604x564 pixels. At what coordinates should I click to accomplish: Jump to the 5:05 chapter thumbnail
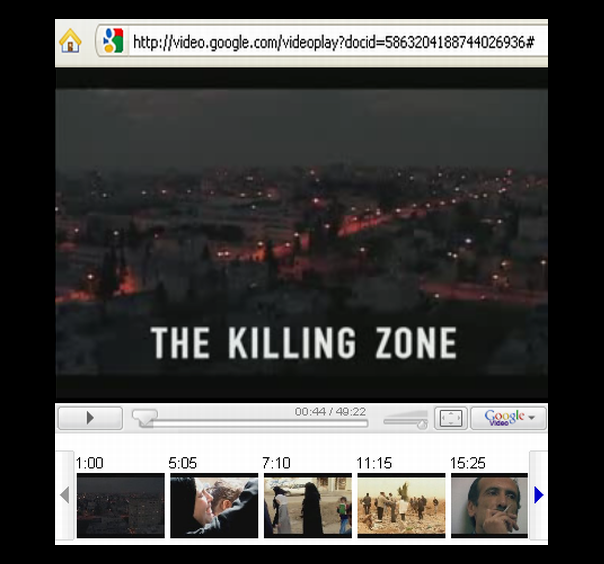[214, 505]
